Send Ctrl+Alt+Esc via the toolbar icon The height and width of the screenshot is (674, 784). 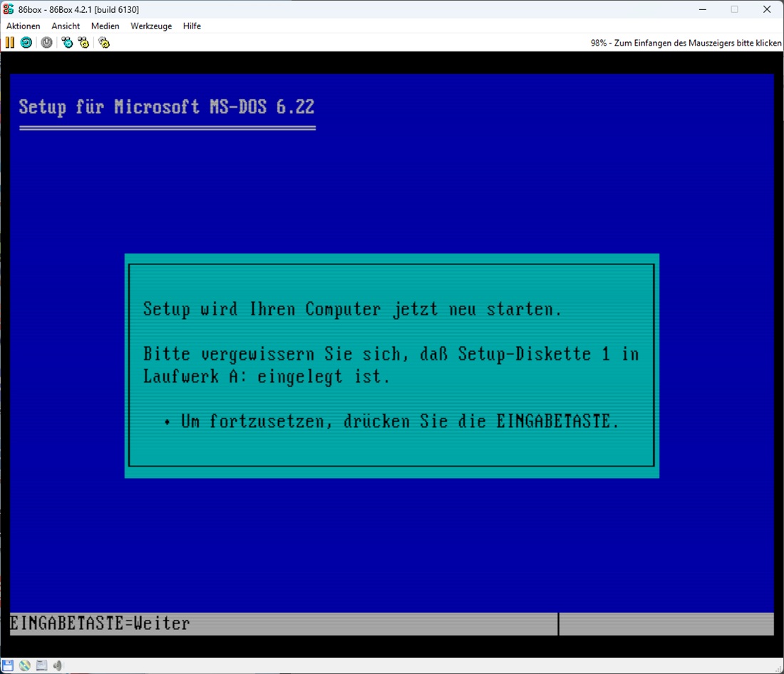pos(84,43)
